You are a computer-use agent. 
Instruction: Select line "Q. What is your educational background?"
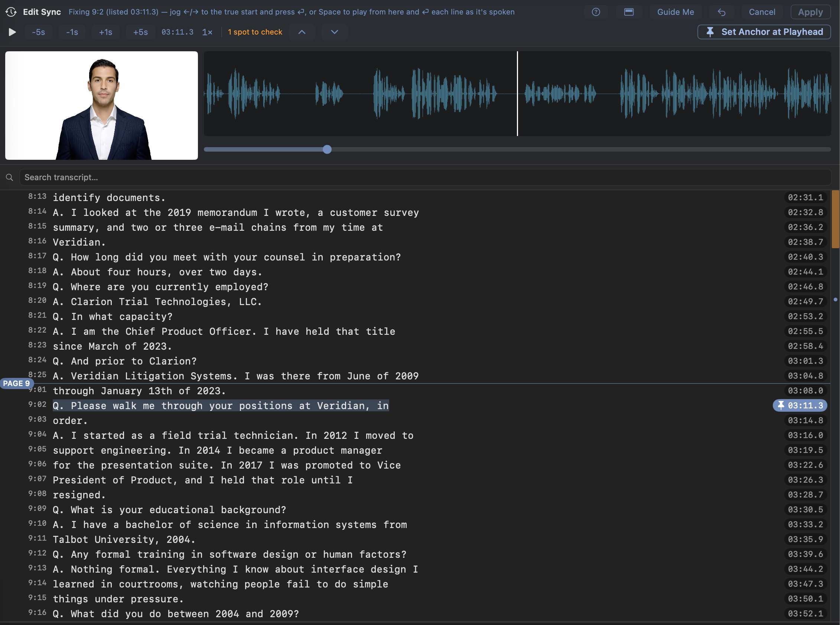coord(169,509)
